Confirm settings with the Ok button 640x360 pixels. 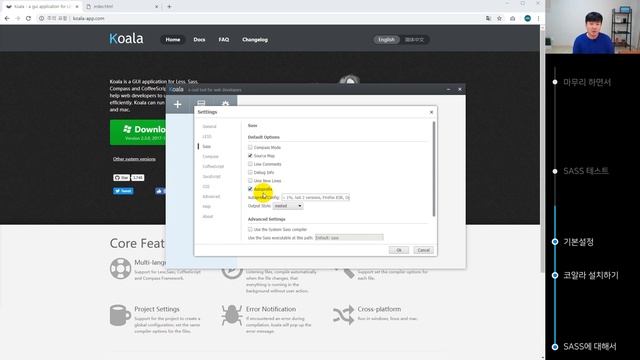point(399,250)
